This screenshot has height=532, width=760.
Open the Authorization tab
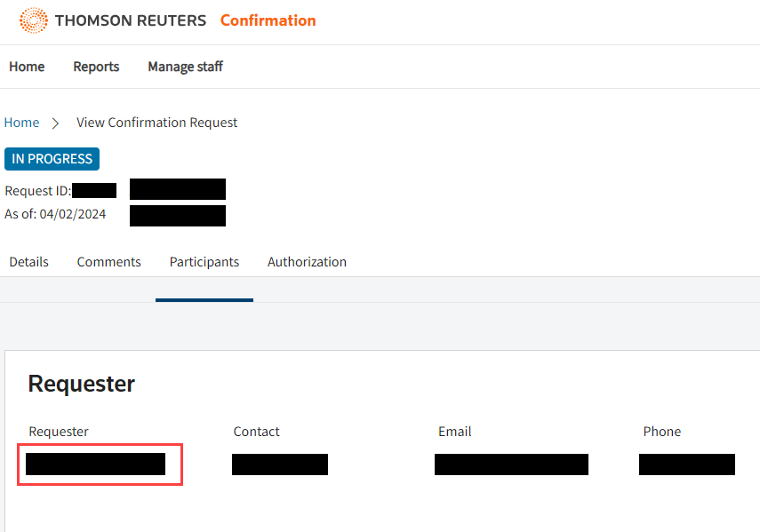coord(306,261)
